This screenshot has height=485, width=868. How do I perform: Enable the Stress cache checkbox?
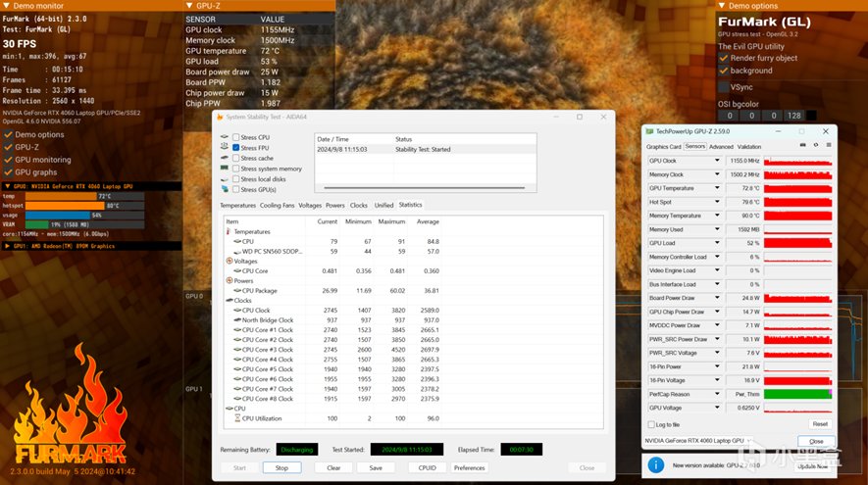pos(235,158)
